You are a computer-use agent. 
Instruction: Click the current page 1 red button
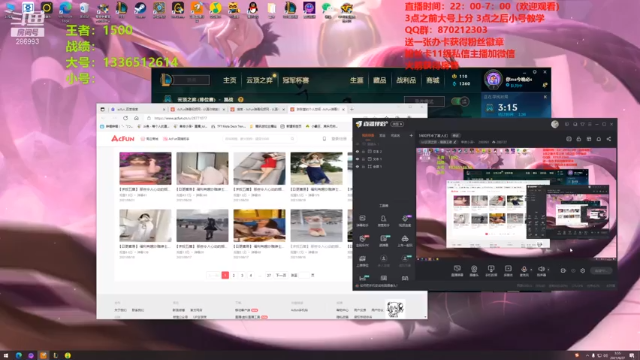pos(225,275)
